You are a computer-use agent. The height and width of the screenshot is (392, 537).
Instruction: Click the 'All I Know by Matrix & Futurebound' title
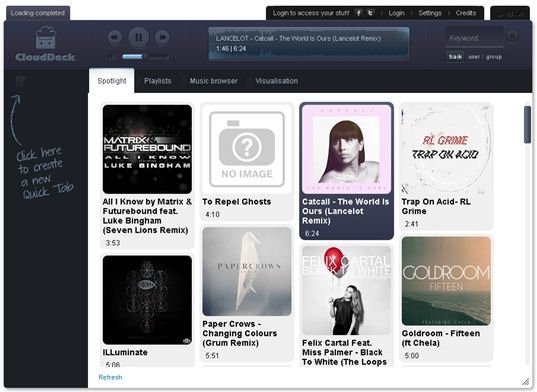coord(147,216)
